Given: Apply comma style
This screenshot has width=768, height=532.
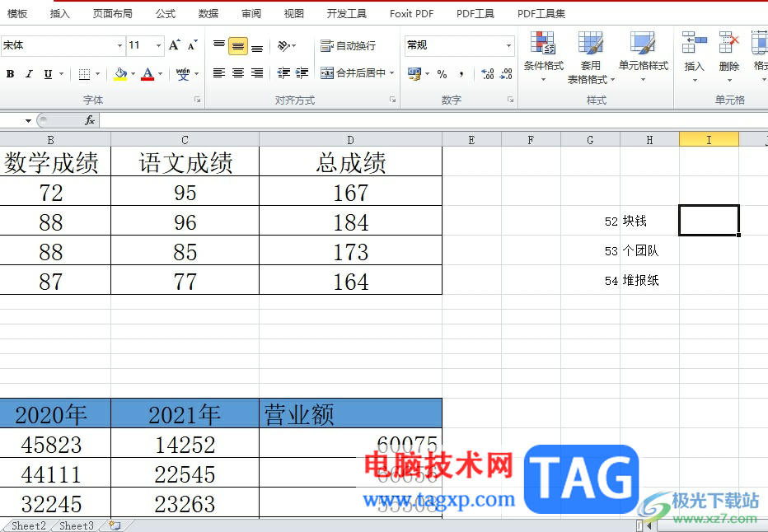Looking at the screenshot, I should 461,74.
